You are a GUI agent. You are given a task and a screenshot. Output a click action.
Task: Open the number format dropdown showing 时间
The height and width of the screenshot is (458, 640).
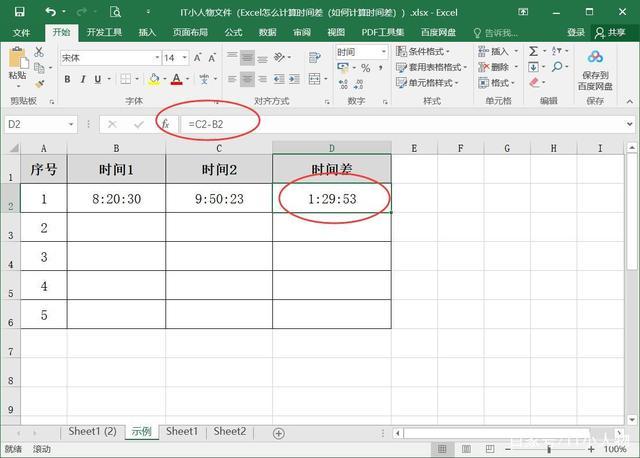[362, 52]
